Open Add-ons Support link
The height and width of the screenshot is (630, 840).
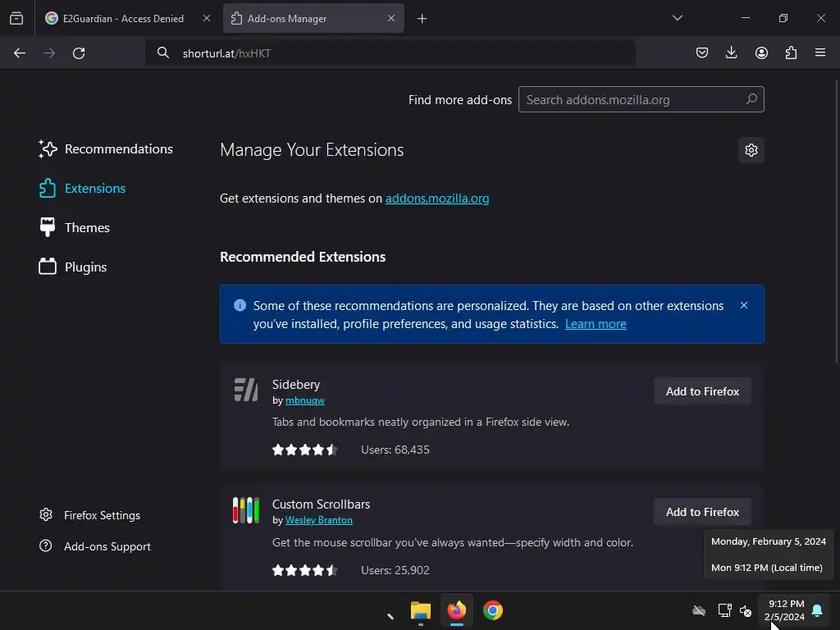coord(95,546)
